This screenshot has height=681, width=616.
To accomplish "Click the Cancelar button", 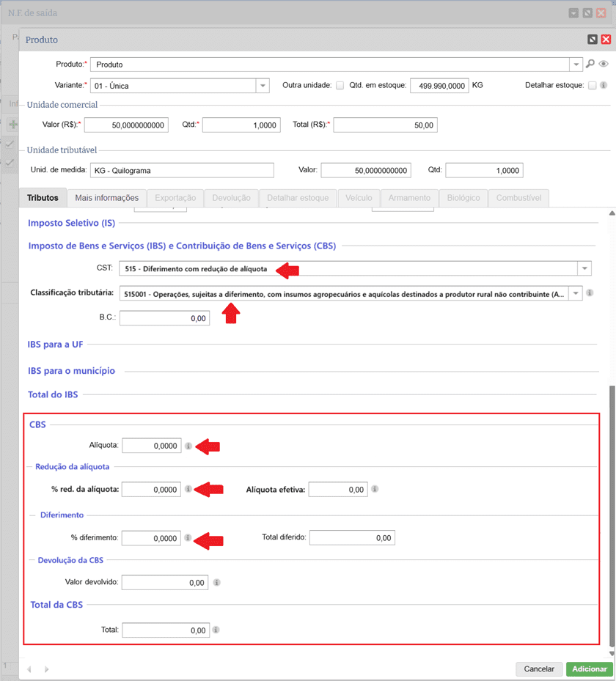I will click(x=539, y=669).
